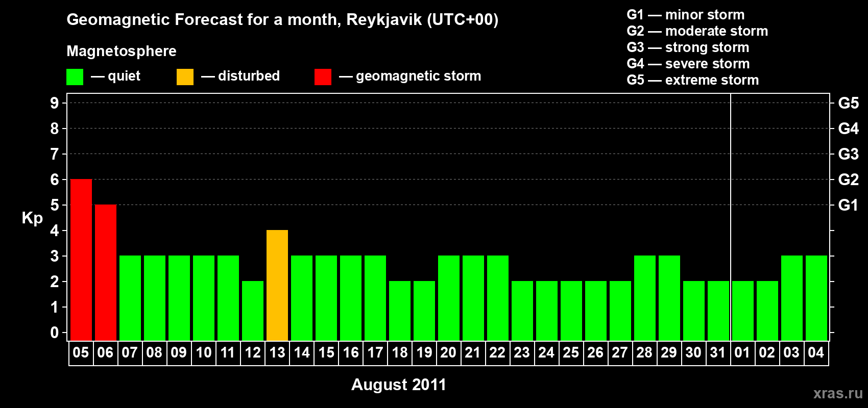Click the 'G5 — extreme storm' legend text
868x408 pixels.
[x=693, y=80]
